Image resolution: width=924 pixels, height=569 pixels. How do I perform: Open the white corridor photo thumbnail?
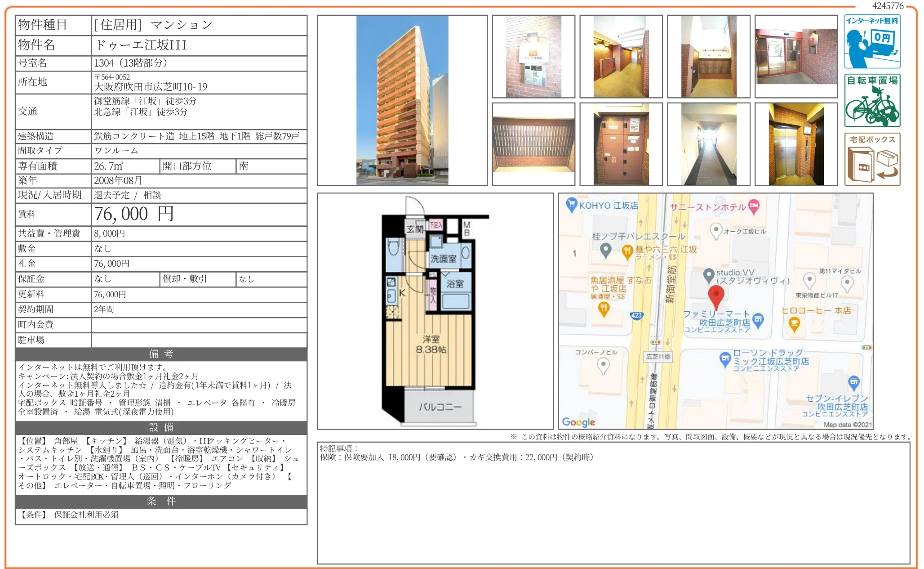coord(708,144)
